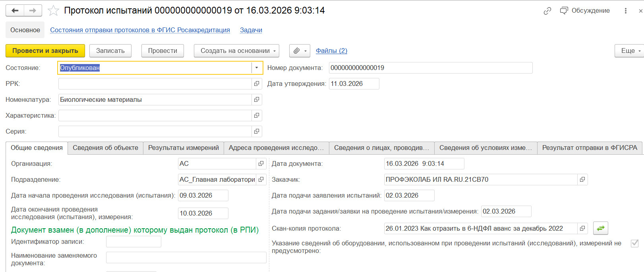Screen dimensions: 644x272
Task: Go forward using the right arrow button
Action: (x=33, y=10)
